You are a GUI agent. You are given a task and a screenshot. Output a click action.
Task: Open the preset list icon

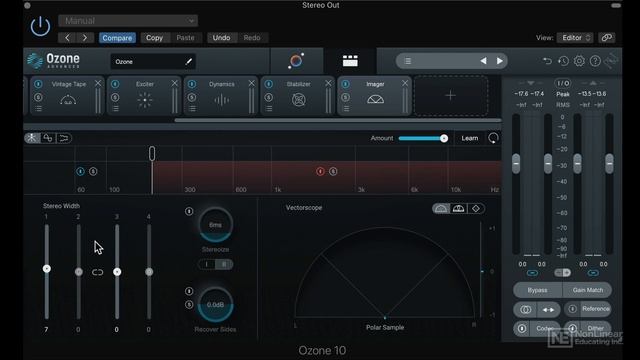[x=407, y=61]
